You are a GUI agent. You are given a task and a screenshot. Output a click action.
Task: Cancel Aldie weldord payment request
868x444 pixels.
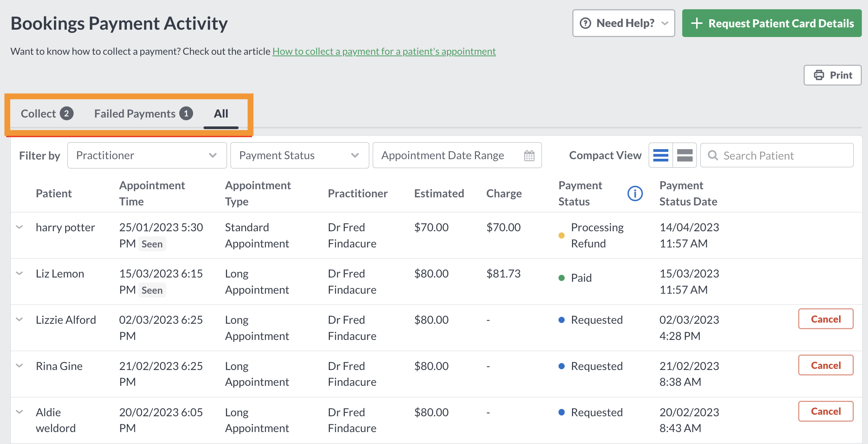click(826, 411)
